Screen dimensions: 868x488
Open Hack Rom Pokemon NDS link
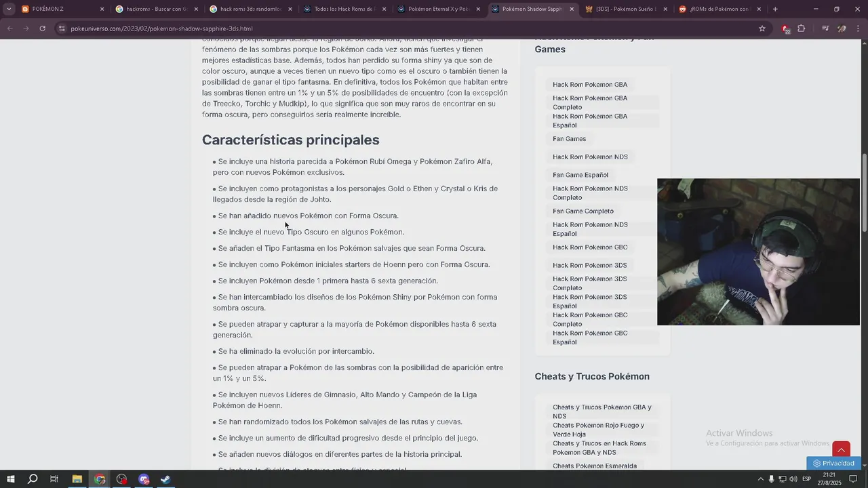pos(590,157)
